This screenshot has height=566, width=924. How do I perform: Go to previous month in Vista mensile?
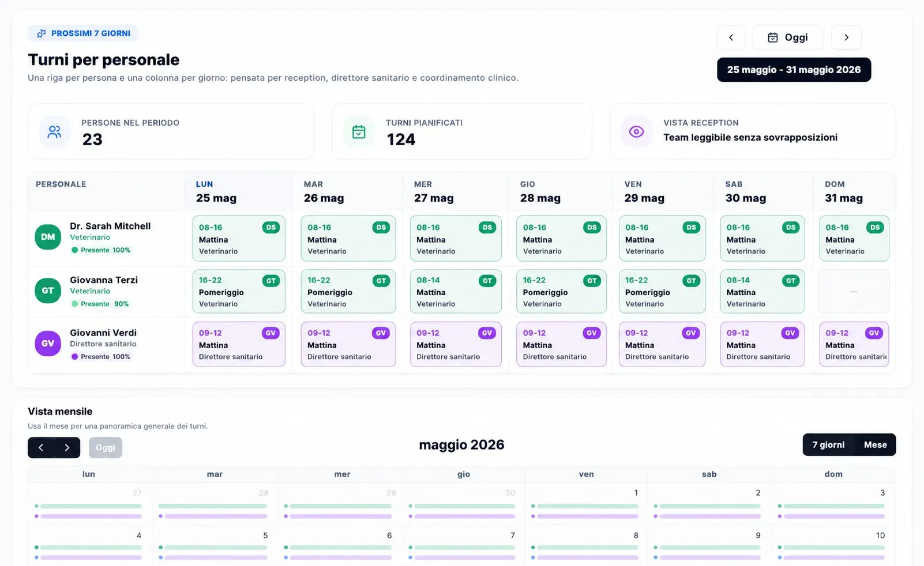coord(41,447)
